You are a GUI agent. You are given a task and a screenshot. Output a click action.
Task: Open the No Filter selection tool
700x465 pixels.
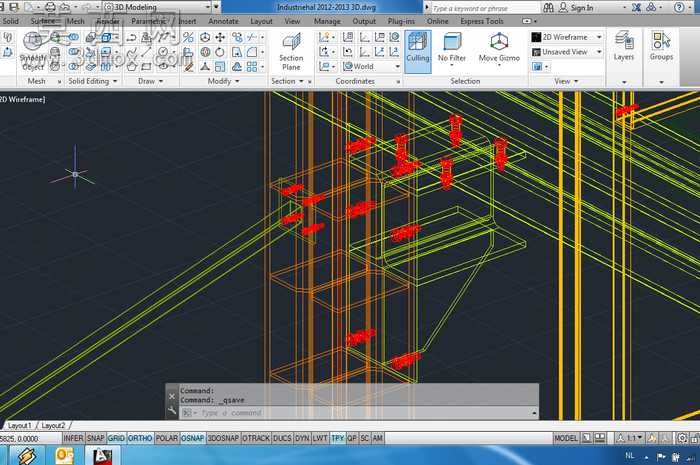click(452, 50)
